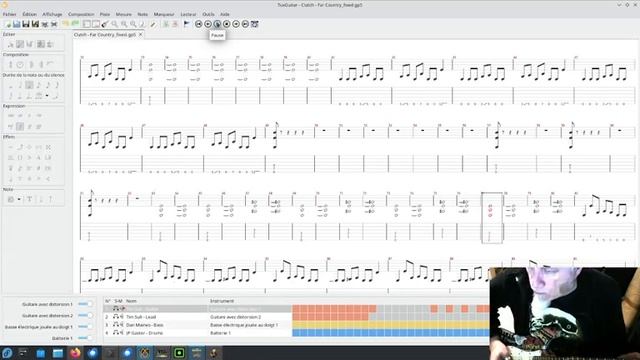Click the Open file toolbar icon
Image resolution: width=640 pixels, height=360 pixels.
tap(16, 24)
